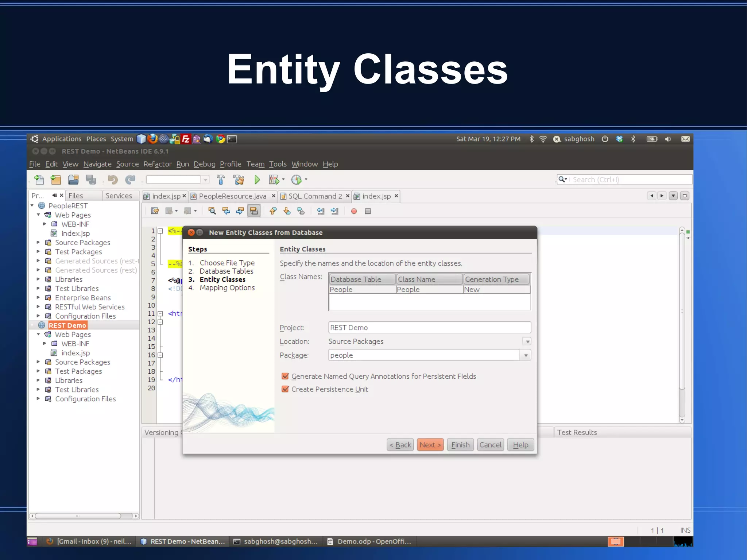Collapse the PeopleREST project node
Image resolution: width=747 pixels, height=560 pixels.
[x=32, y=205]
